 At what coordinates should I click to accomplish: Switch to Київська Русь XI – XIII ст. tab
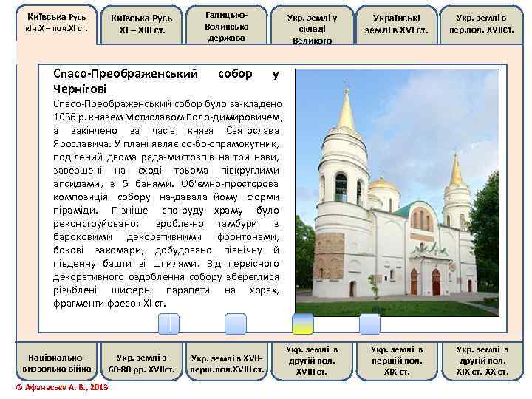click(142, 24)
